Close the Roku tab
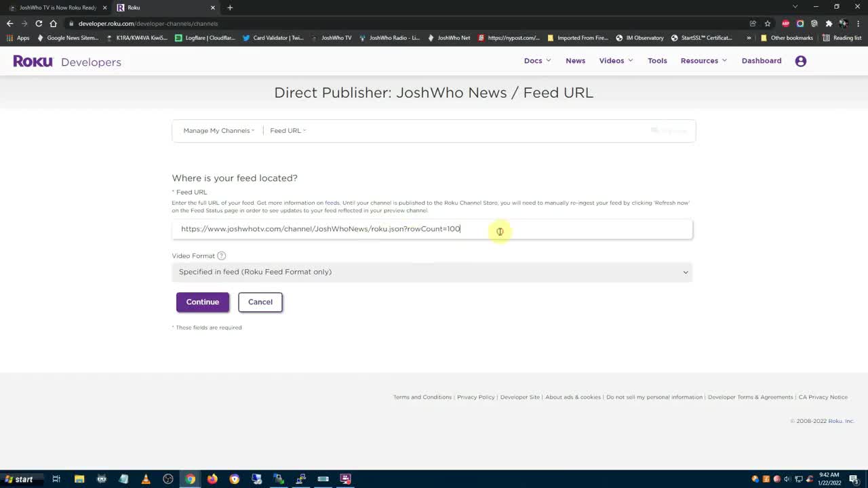 [213, 7]
